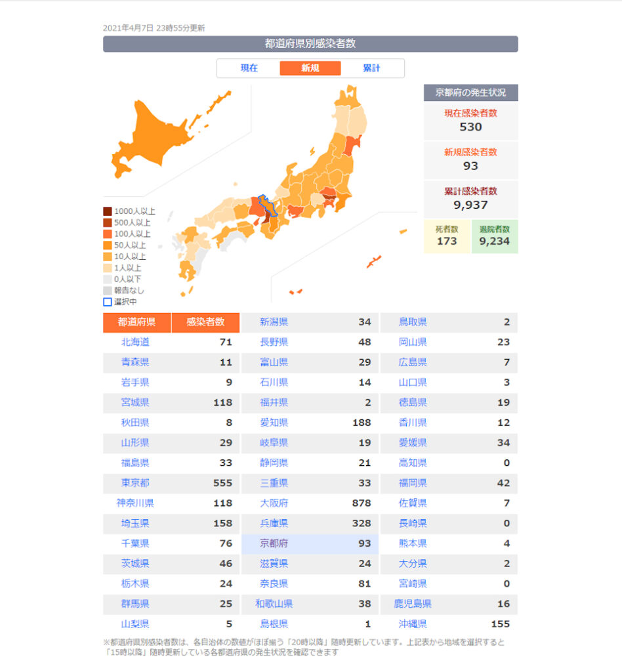Open the 大分県 prefecture link
The height and width of the screenshot is (672, 622).
click(x=413, y=564)
